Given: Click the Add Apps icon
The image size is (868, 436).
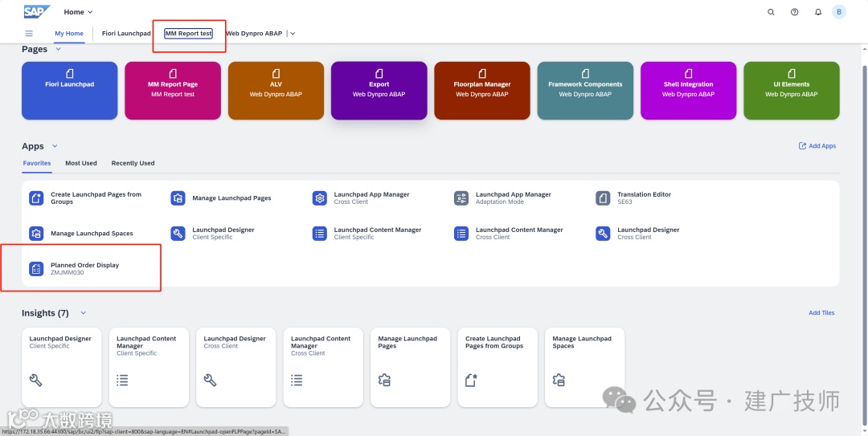Looking at the screenshot, I should [x=802, y=146].
